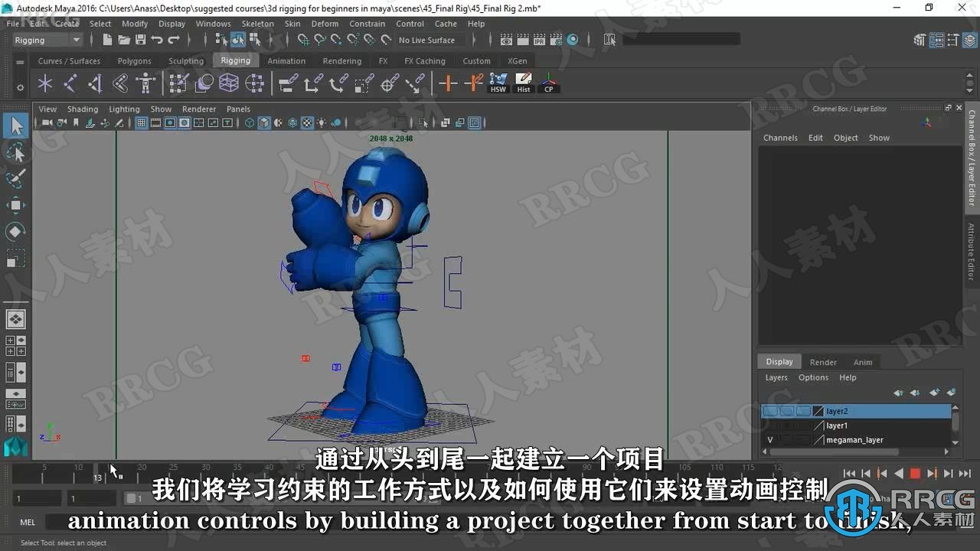Screen dimensions: 980x551
Task: Toggle textured display in viewport
Action: pyautogui.click(x=307, y=122)
